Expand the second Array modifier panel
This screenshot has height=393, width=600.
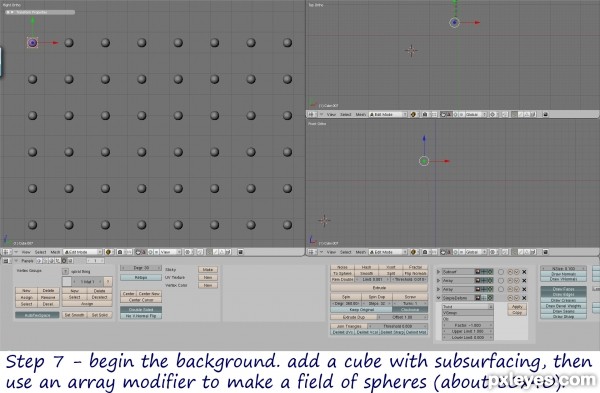(x=438, y=289)
